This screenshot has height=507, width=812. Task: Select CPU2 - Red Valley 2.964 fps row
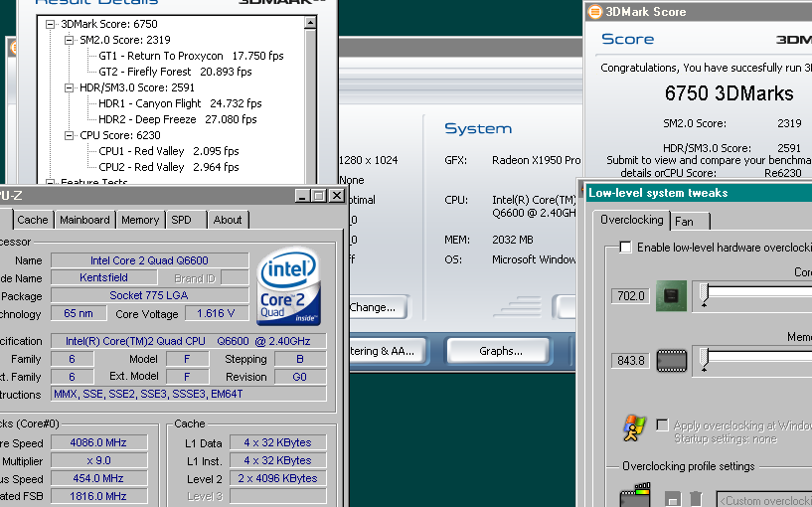pos(168,167)
